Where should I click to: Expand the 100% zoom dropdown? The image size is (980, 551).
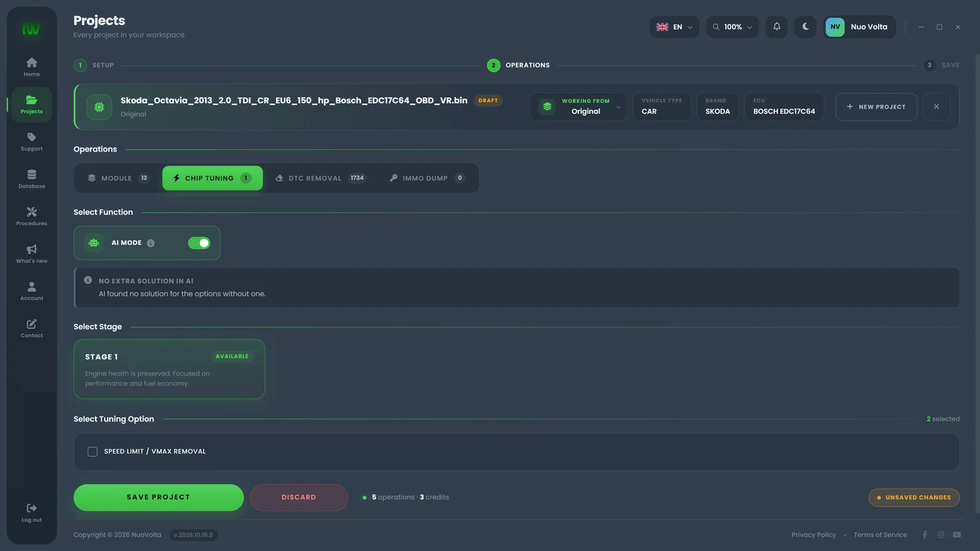(733, 27)
